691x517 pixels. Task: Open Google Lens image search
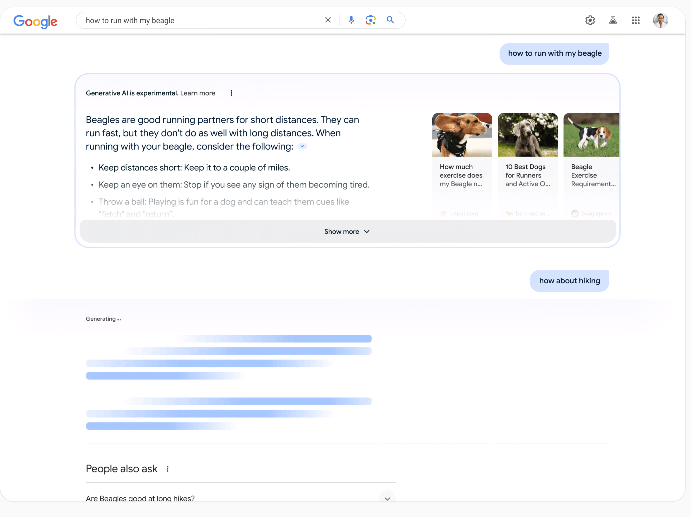(x=370, y=20)
